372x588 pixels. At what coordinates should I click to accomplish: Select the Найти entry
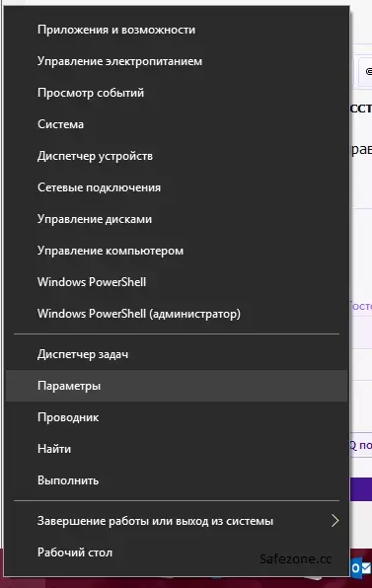click(177, 449)
